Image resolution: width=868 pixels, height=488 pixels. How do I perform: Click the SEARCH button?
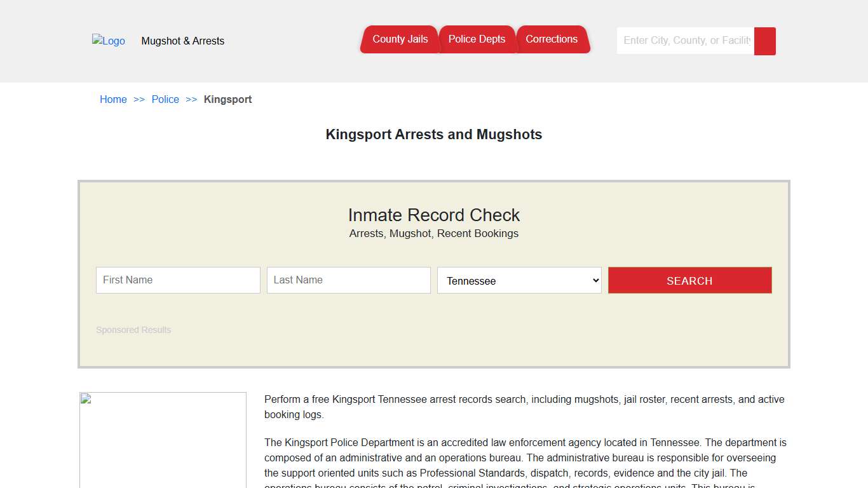pyautogui.click(x=689, y=280)
